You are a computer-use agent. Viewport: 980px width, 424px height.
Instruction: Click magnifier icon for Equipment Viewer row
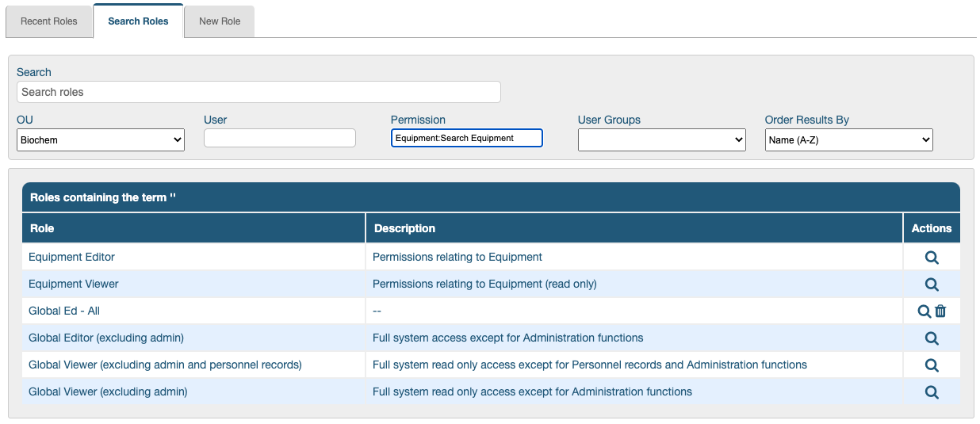(x=932, y=285)
